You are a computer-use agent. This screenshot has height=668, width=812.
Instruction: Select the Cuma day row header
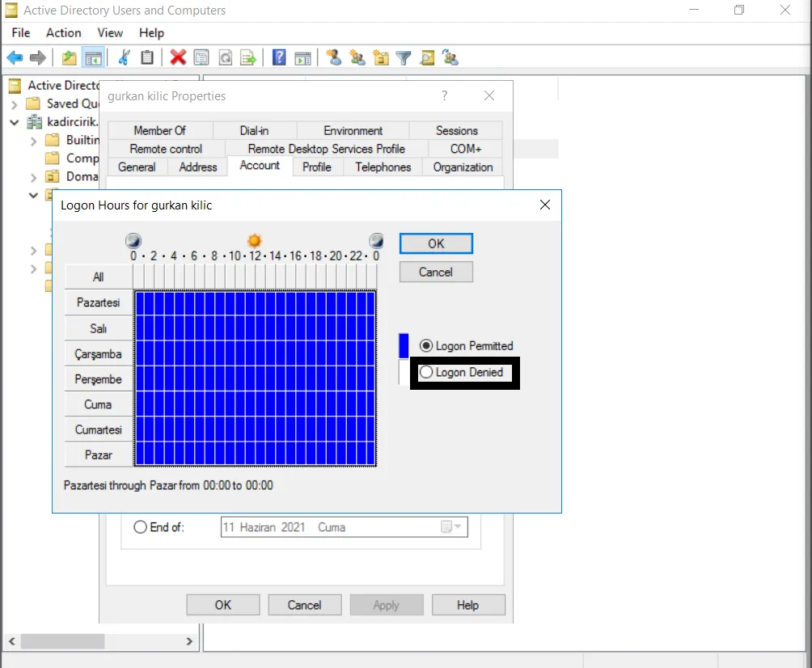(x=99, y=404)
